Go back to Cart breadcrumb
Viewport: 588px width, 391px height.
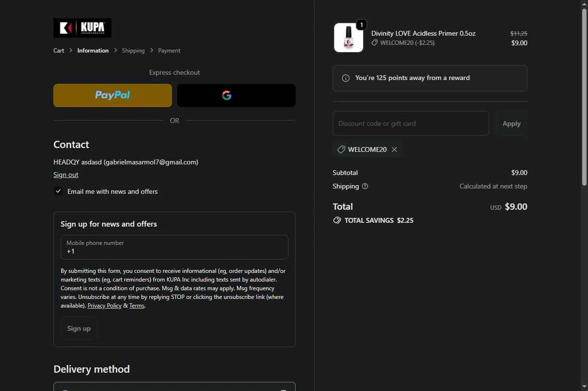point(59,51)
